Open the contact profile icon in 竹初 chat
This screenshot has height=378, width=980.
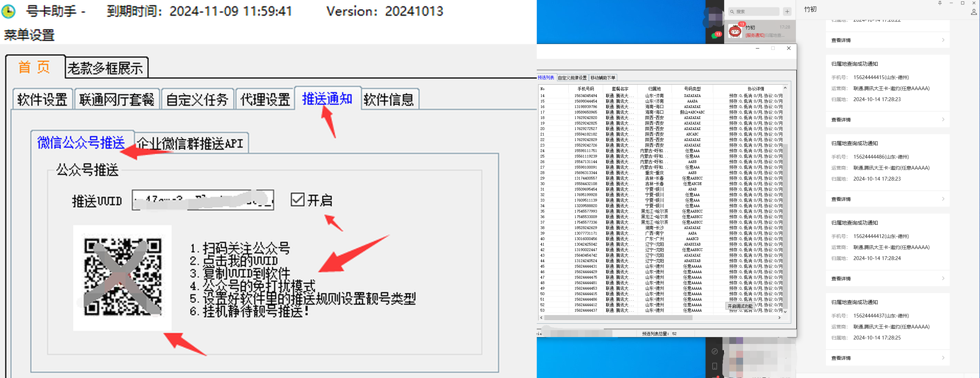973,12
